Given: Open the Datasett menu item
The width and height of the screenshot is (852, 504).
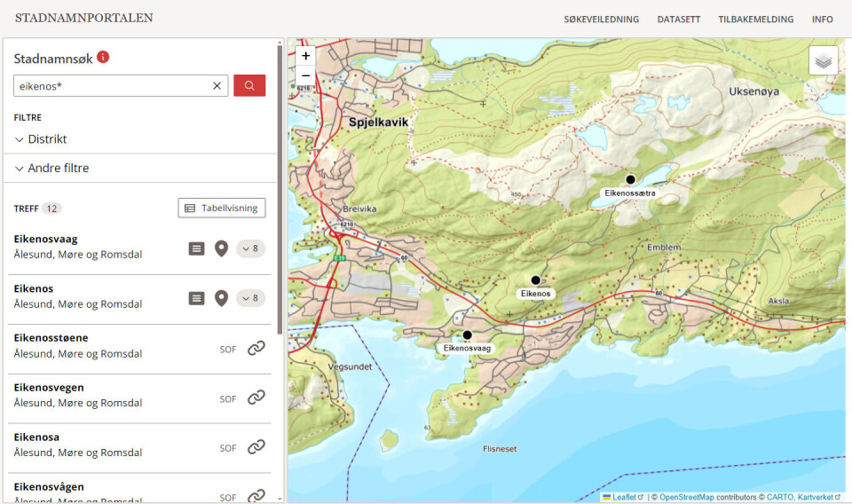Looking at the screenshot, I should 678,20.
